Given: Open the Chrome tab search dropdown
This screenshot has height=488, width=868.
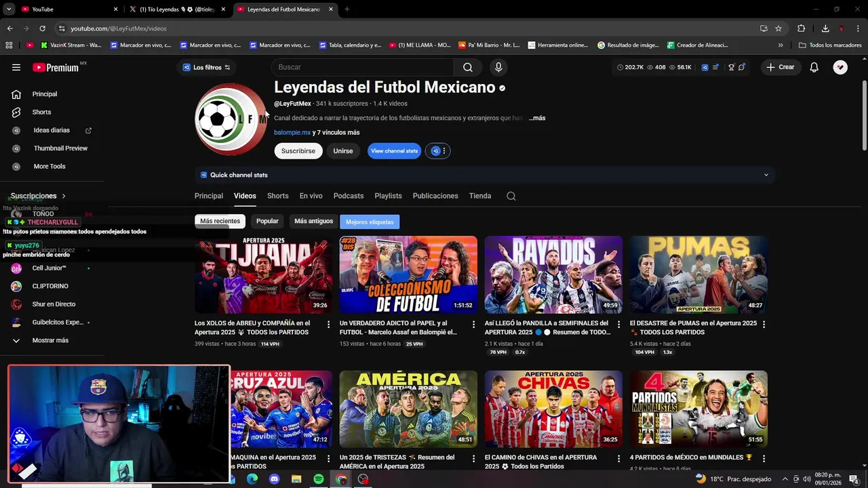Looking at the screenshot, I should tap(9, 9).
